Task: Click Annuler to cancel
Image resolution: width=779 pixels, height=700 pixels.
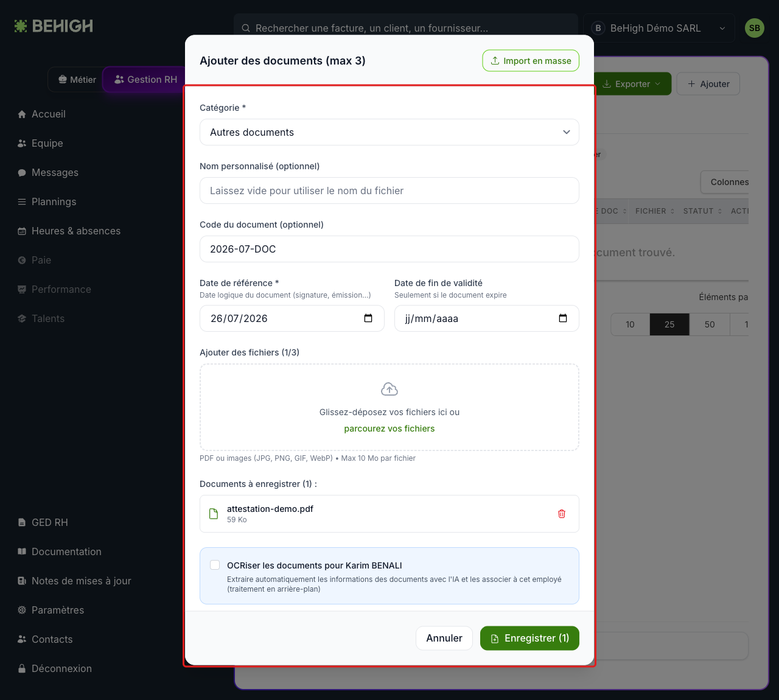Action: (x=444, y=638)
